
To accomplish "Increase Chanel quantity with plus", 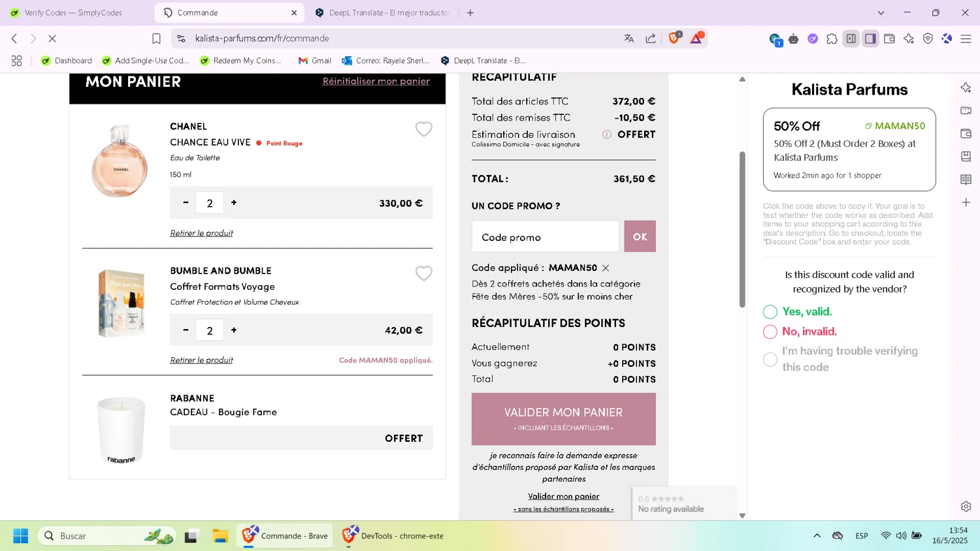I will [x=234, y=202].
